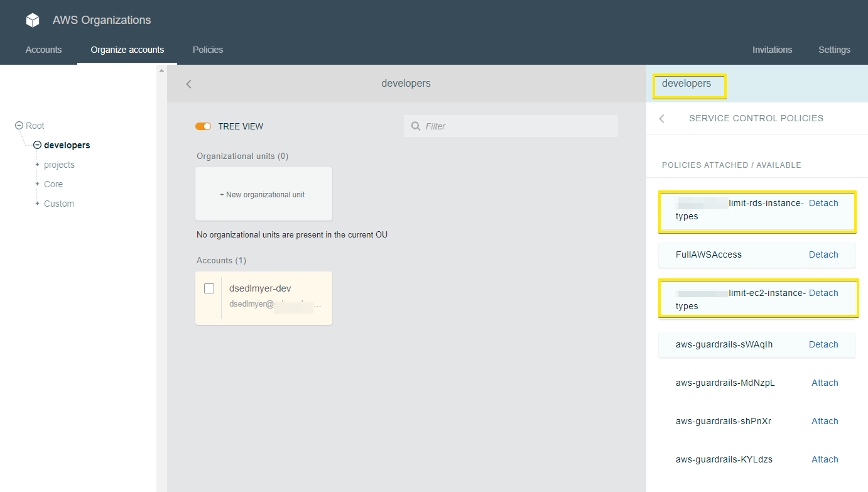This screenshot has width=868, height=492.
Task: Select the dsedlmyer-dev account checkbox
Action: coord(209,288)
